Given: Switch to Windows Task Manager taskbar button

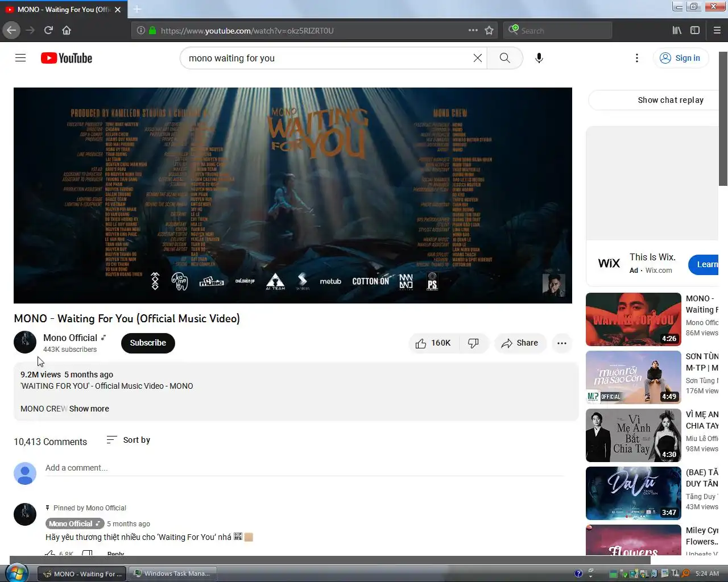Looking at the screenshot, I should pos(173,573).
